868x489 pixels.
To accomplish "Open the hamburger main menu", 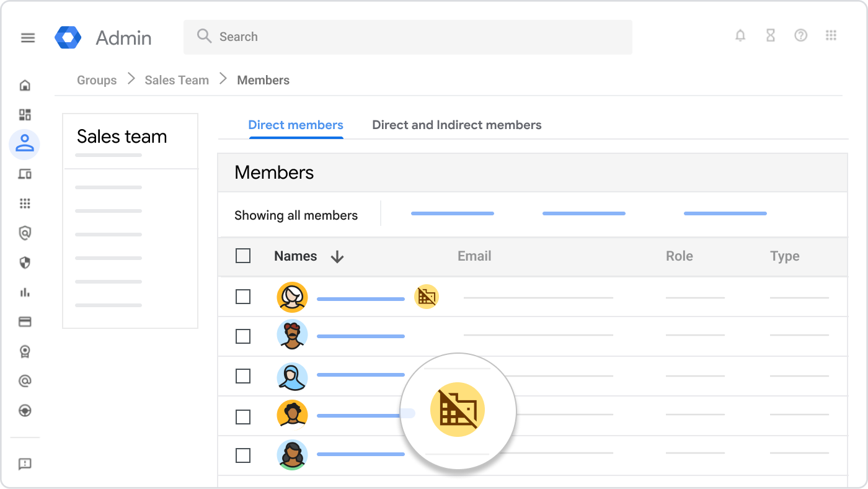I will (x=28, y=38).
